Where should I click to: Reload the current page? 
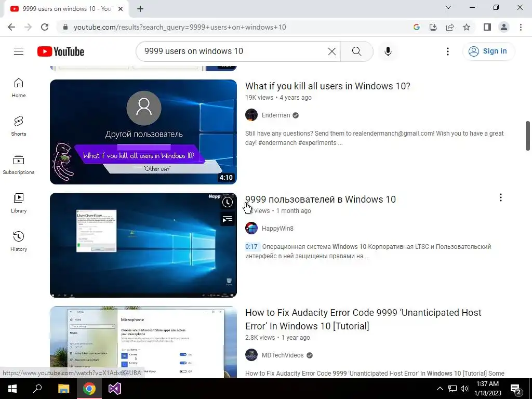(45, 27)
